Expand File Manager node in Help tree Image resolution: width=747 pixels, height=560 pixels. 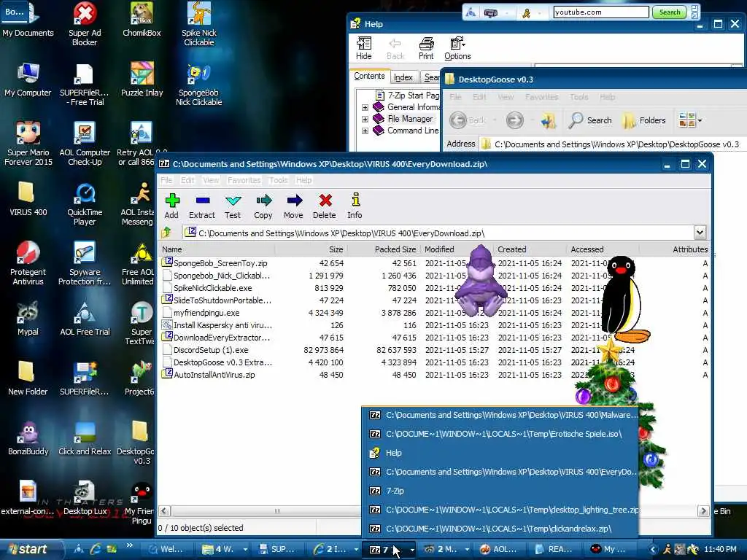coord(365,119)
